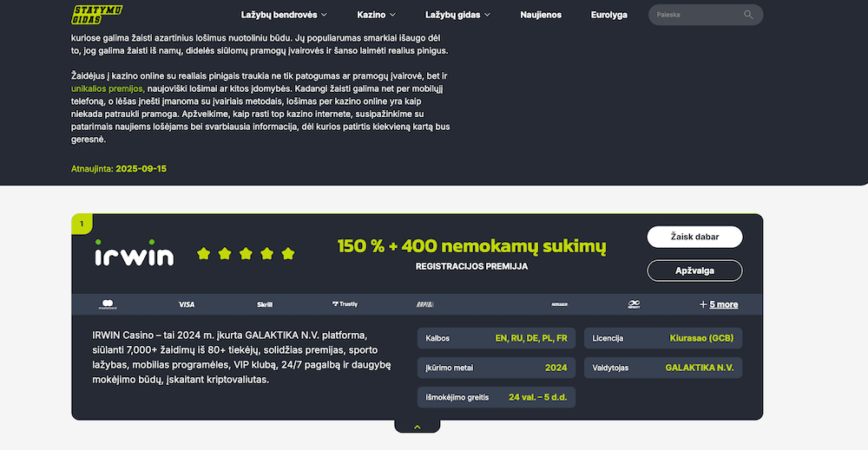Open the Apžvalga review button
Viewport: 868px width, 450px height.
pyautogui.click(x=694, y=271)
